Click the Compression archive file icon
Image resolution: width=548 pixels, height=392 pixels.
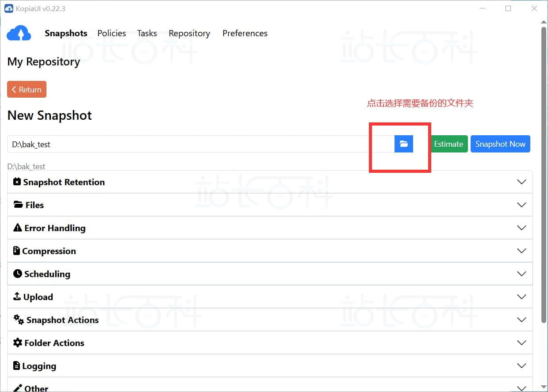(x=16, y=251)
